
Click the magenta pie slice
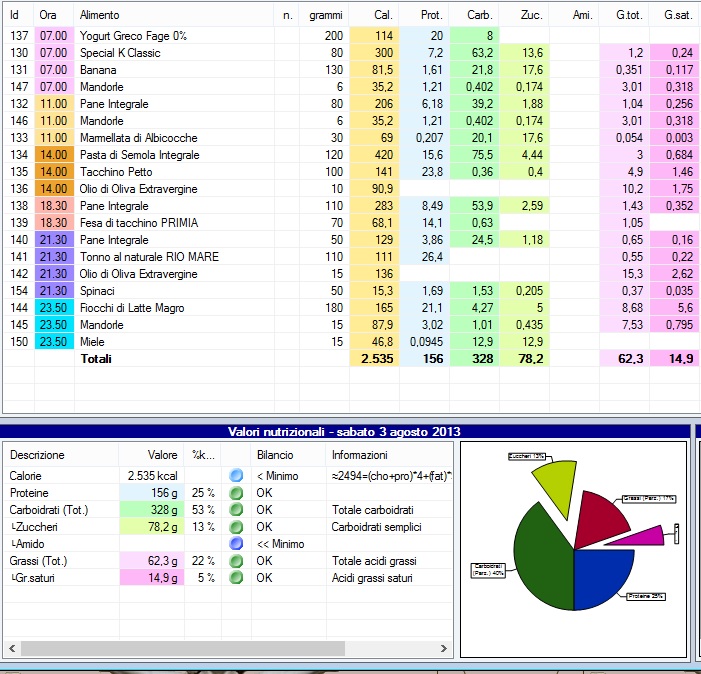tap(644, 537)
